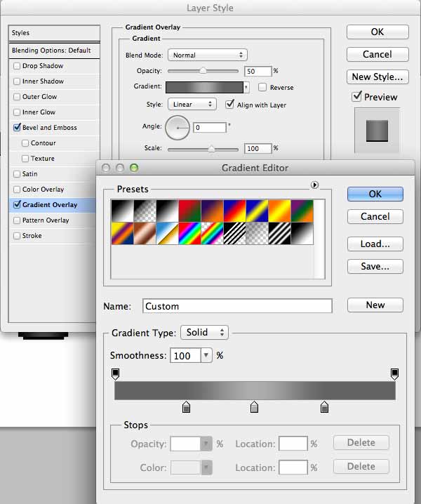The image size is (421, 504).
Task: Select the Copper gradient preset
Action: click(145, 233)
